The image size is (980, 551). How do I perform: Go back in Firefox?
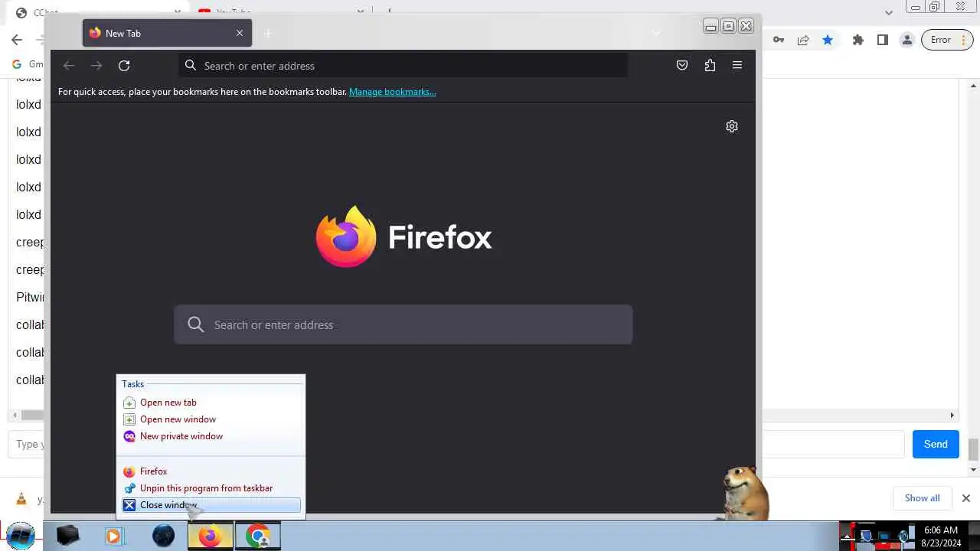69,66
